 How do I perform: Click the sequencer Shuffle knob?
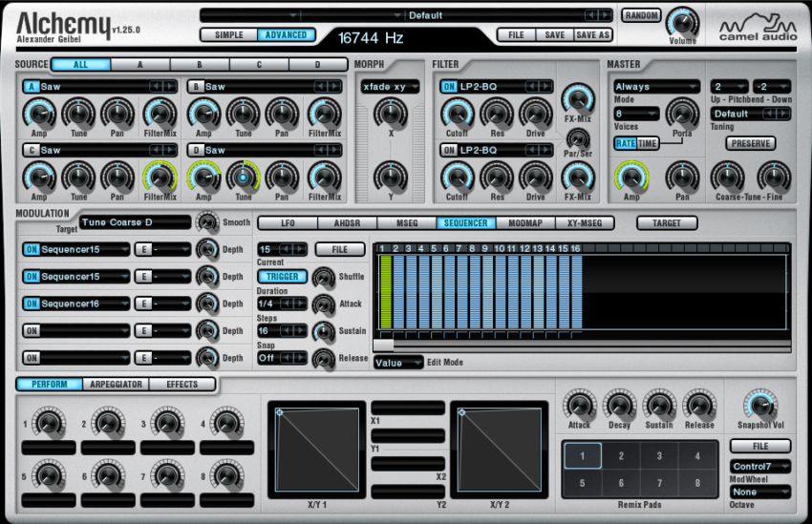[x=324, y=277]
